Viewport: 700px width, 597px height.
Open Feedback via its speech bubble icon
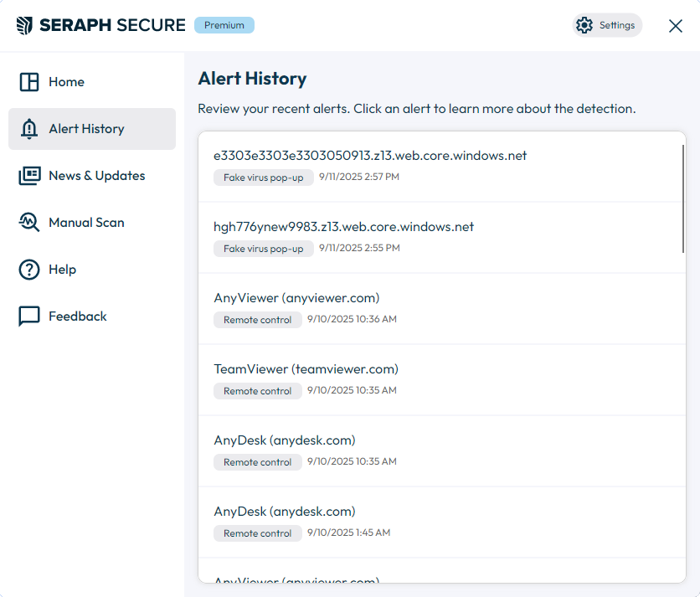point(29,317)
